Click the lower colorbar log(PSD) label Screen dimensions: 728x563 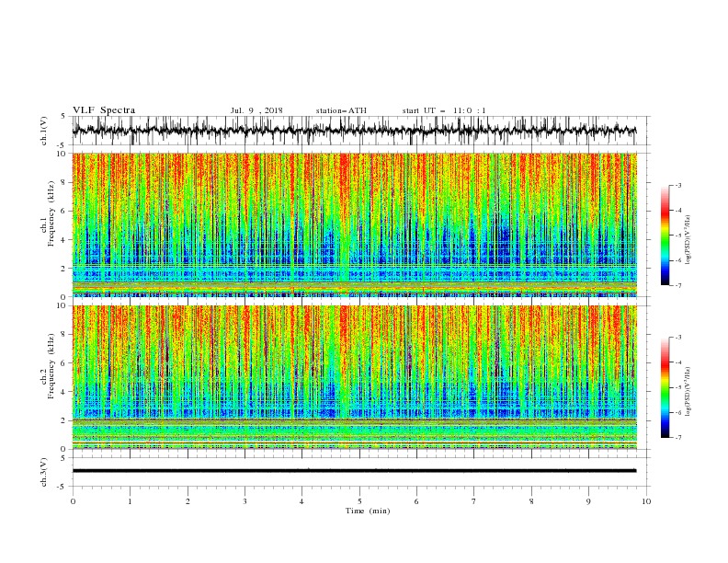pyautogui.click(x=688, y=391)
